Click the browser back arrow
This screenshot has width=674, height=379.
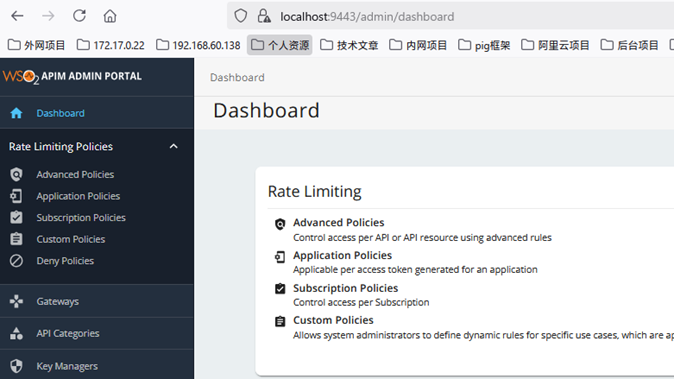coord(17,16)
